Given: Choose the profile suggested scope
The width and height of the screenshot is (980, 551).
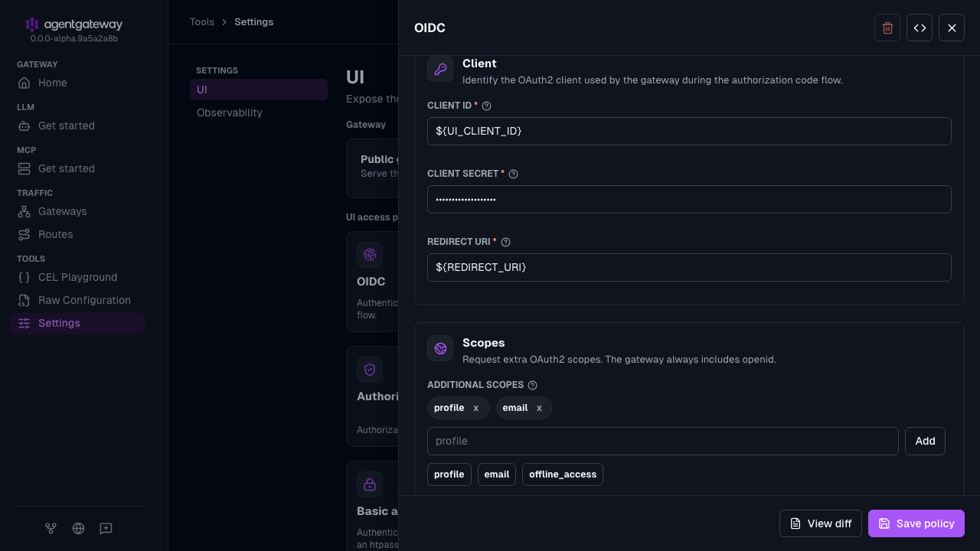Looking at the screenshot, I should point(449,474).
